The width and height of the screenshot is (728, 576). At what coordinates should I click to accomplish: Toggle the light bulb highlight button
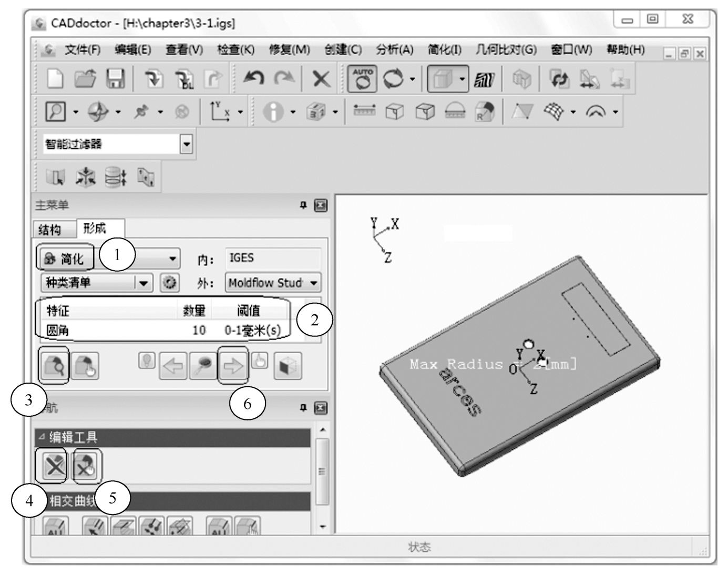[147, 361]
